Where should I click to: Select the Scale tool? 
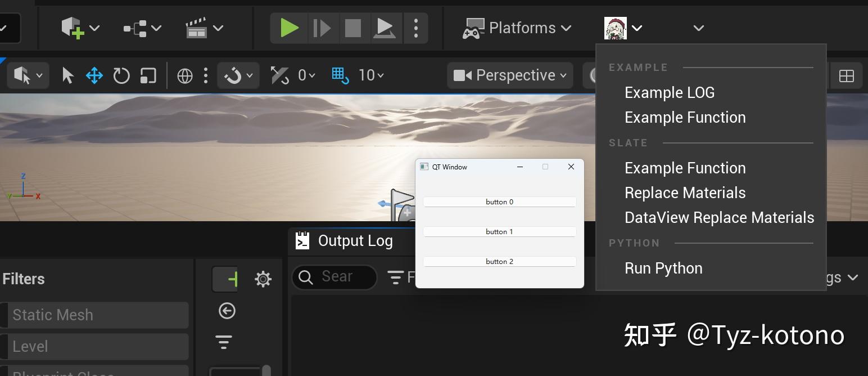point(147,75)
